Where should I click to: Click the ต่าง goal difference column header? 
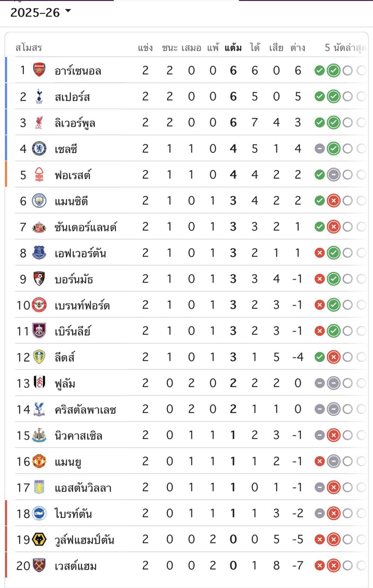pos(298,48)
